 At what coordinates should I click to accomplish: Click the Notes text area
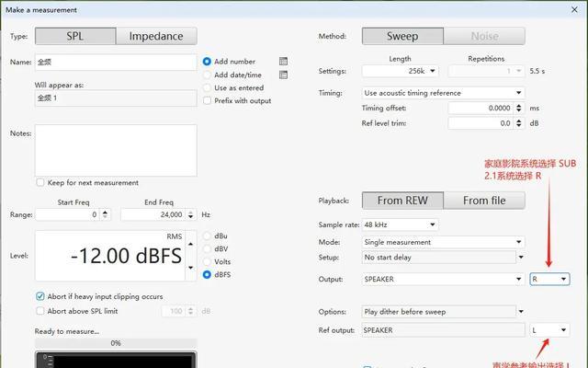click(x=116, y=150)
